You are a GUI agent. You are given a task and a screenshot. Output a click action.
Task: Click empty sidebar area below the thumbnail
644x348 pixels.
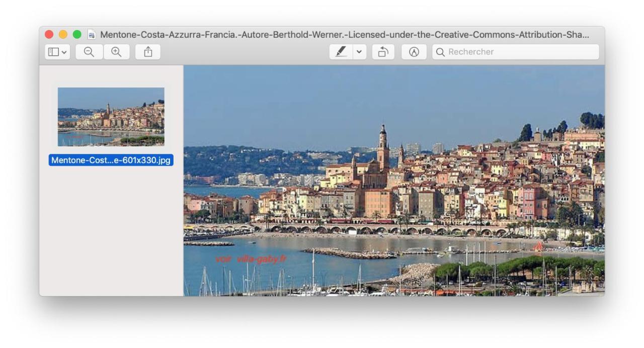click(111, 231)
